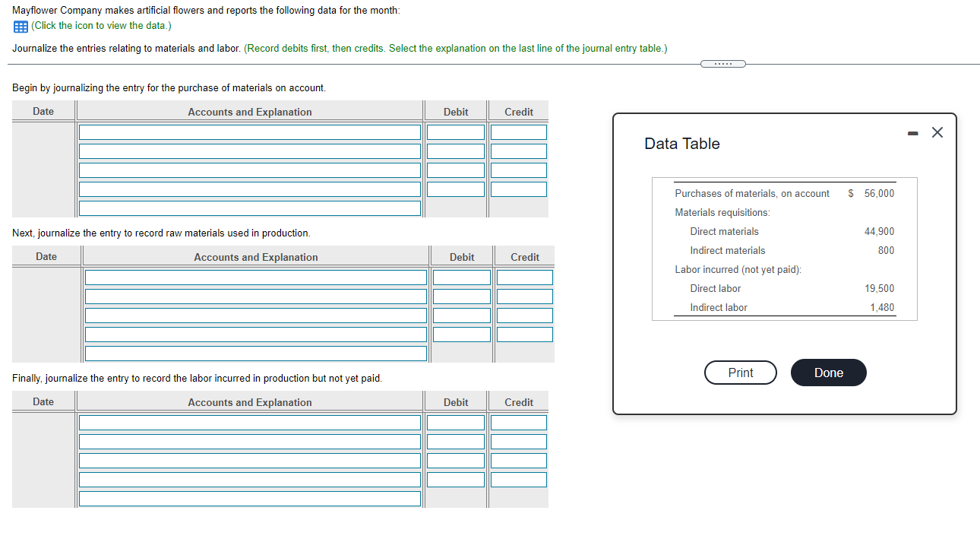Select second credit field in raw materials used entry
The image size is (980, 536).
click(525, 297)
